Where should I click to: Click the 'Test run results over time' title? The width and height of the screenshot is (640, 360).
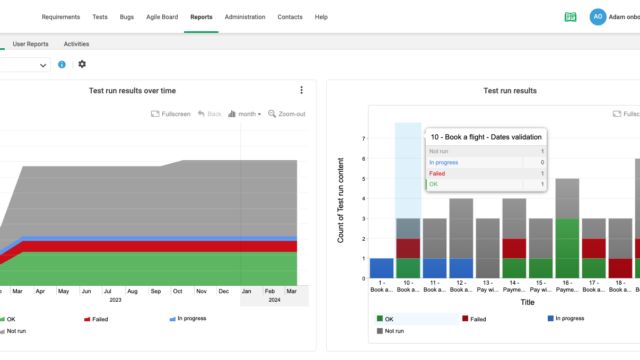click(132, 91)
